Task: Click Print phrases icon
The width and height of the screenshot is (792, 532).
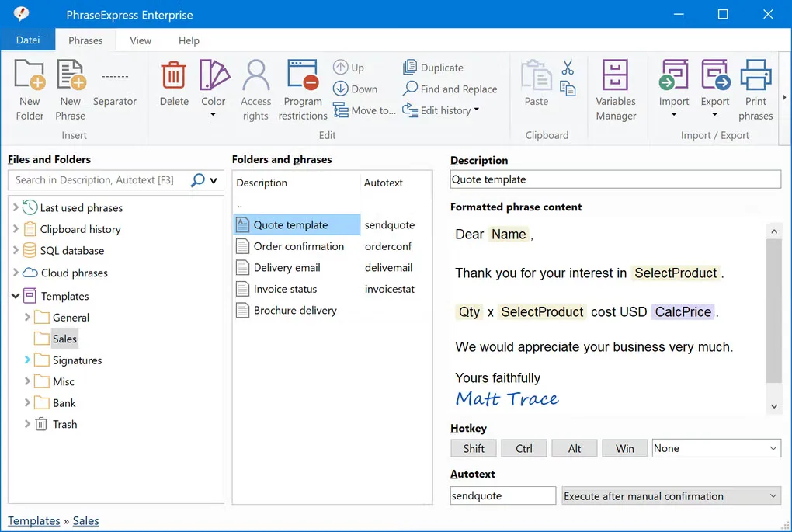Action: (756, 75)
